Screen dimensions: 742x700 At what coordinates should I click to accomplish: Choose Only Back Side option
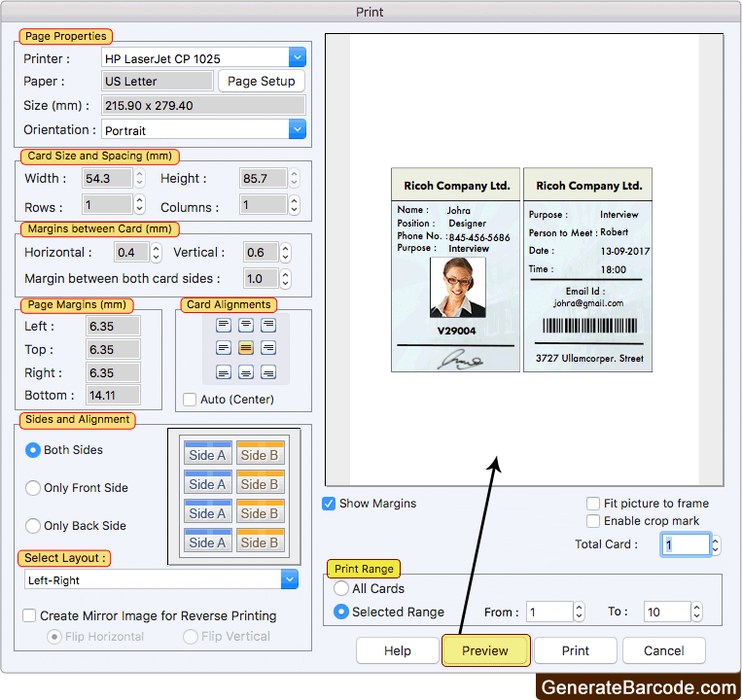point(33,525)
